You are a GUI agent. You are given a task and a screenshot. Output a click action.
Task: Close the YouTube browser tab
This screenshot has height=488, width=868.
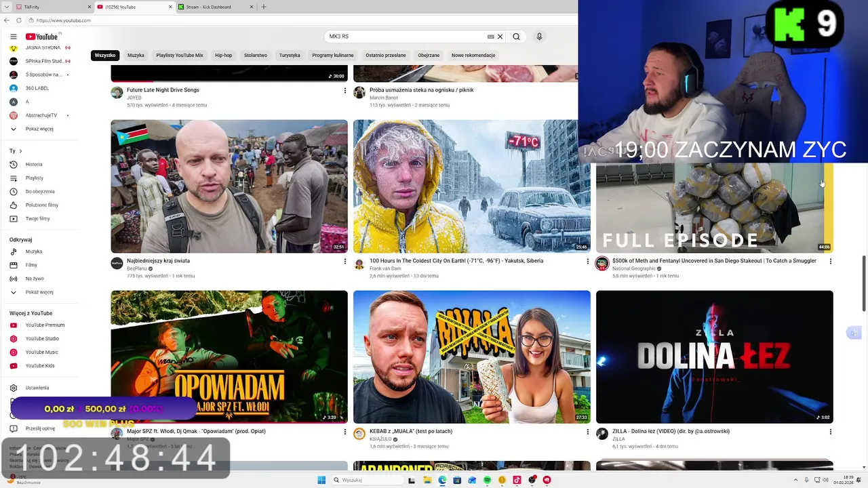(170, 7)
